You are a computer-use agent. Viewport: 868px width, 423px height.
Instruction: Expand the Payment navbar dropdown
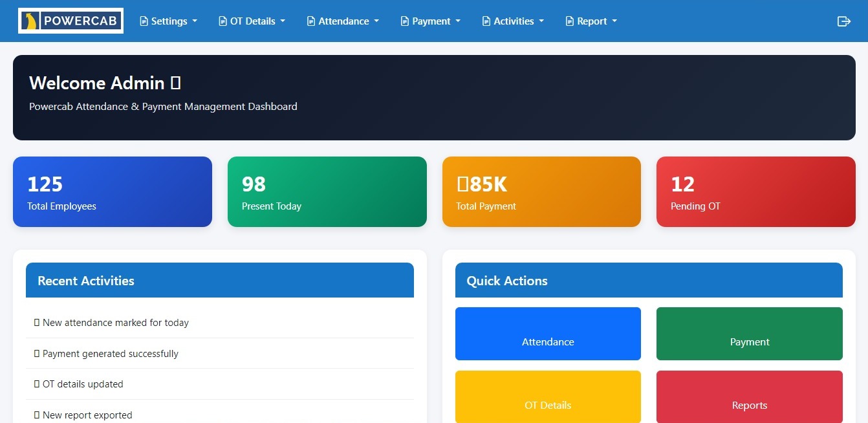pos(431,21)
